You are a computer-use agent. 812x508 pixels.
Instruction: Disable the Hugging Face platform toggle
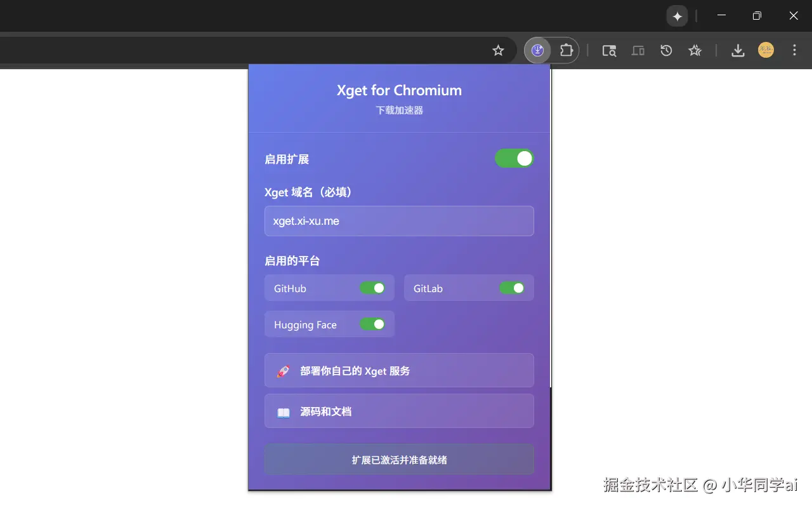[x=373, y=324]
